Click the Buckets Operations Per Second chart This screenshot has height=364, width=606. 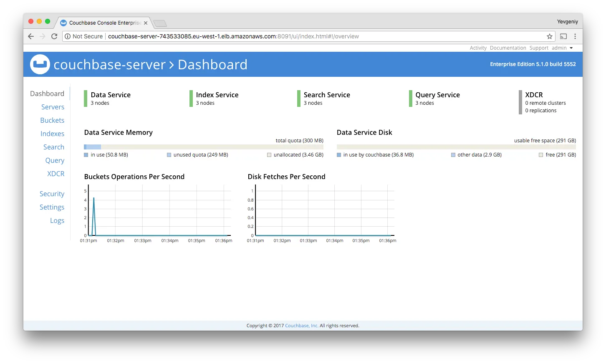click(156, 214)
